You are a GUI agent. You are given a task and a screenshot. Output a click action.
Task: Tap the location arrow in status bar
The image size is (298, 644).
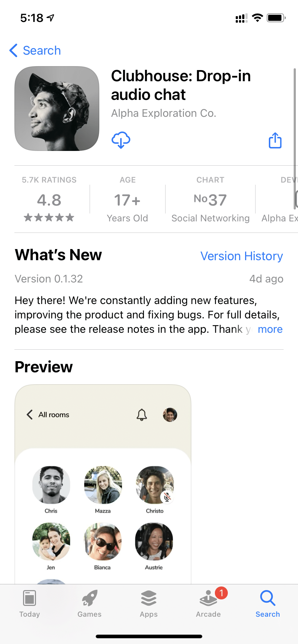pos(51,18)
